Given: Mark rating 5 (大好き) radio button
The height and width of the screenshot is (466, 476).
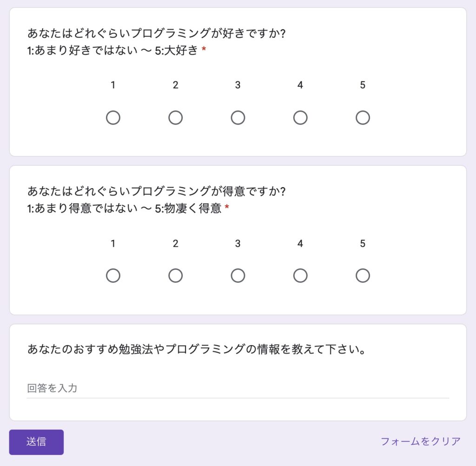Looking at the screenshot, I should (363, 118).
